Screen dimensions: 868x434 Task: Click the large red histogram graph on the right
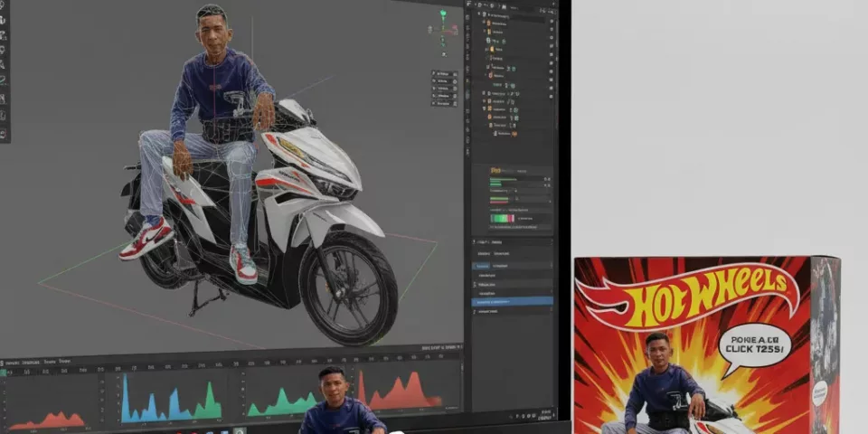(401, 390)
